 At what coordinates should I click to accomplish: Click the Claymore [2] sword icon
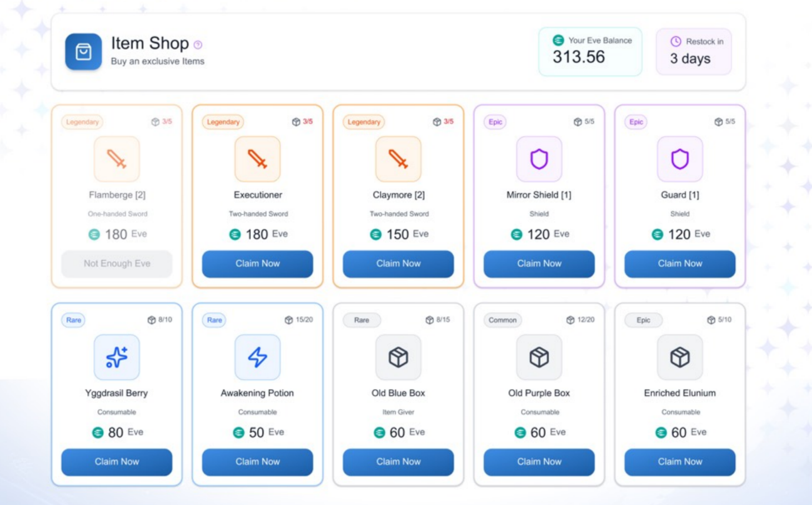(x=398, y=159)
